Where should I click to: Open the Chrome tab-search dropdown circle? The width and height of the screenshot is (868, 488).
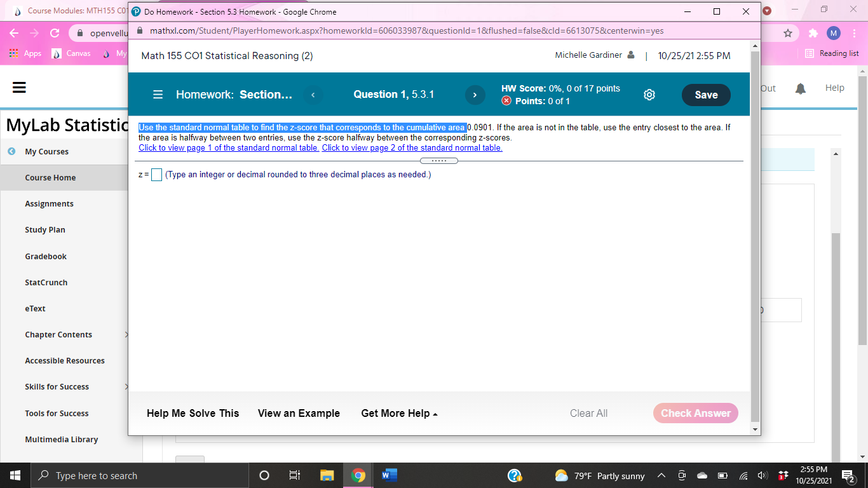pyautogui.click(x=766, y=12)
